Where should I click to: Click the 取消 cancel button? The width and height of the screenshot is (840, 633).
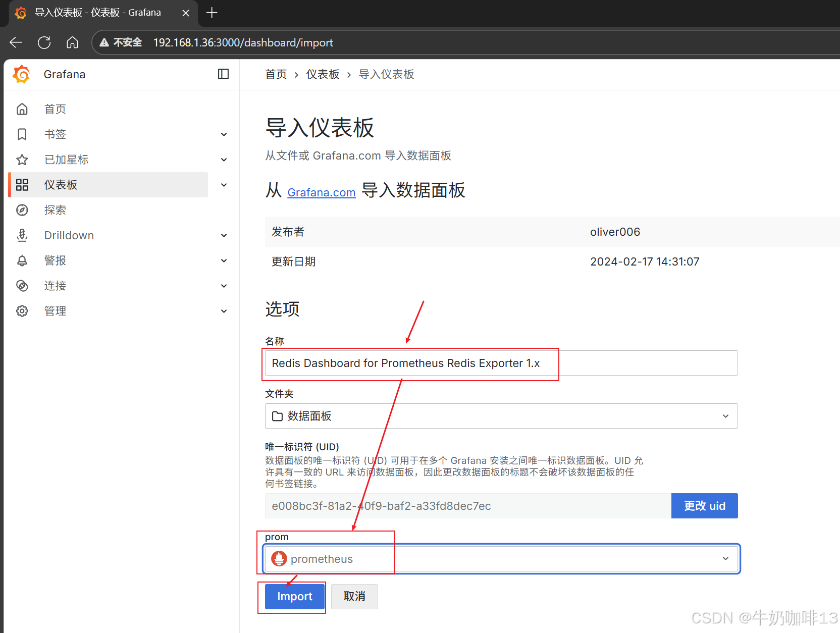(354, 597)
